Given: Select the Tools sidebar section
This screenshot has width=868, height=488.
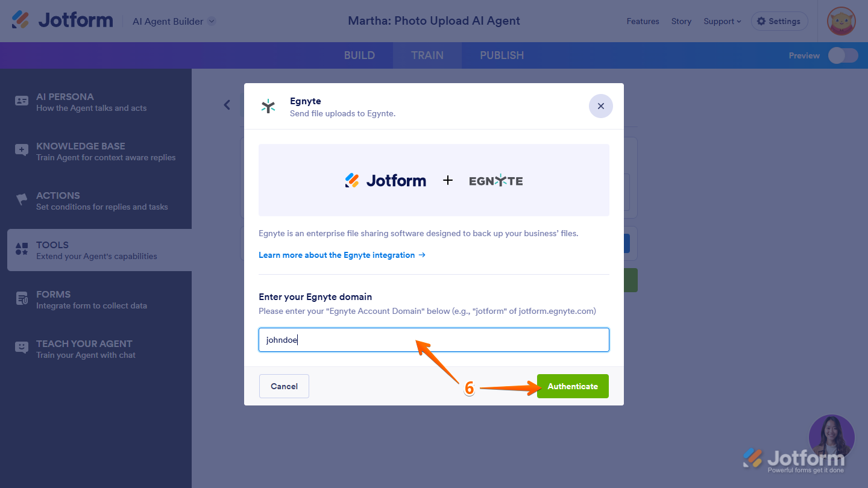Looking at the screenshot, I should click(99, 250).
